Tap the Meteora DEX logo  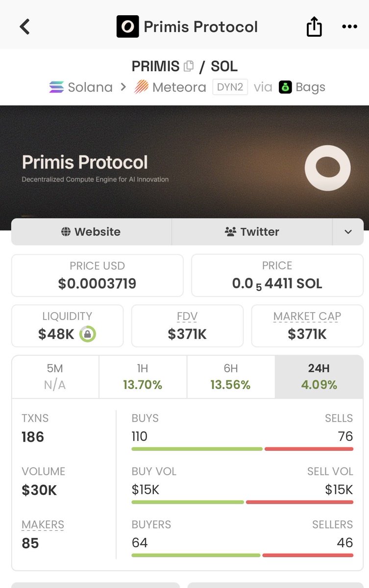142,87
